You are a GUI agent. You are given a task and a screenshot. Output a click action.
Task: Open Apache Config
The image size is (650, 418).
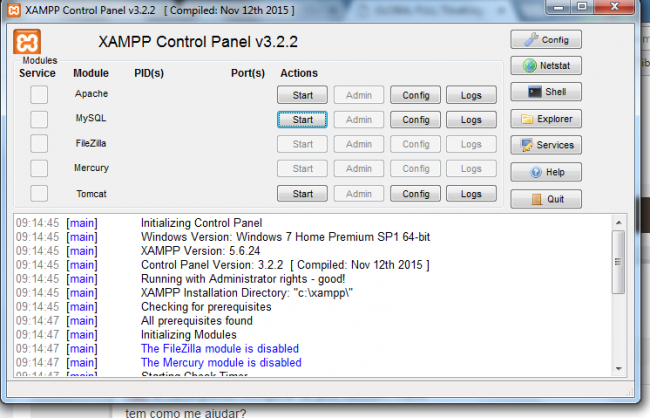tap(415, 95)
